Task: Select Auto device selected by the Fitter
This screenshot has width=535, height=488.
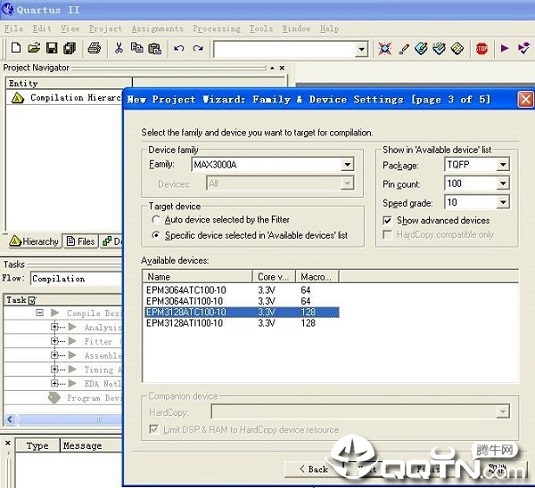Action: (x=156, y=219)
